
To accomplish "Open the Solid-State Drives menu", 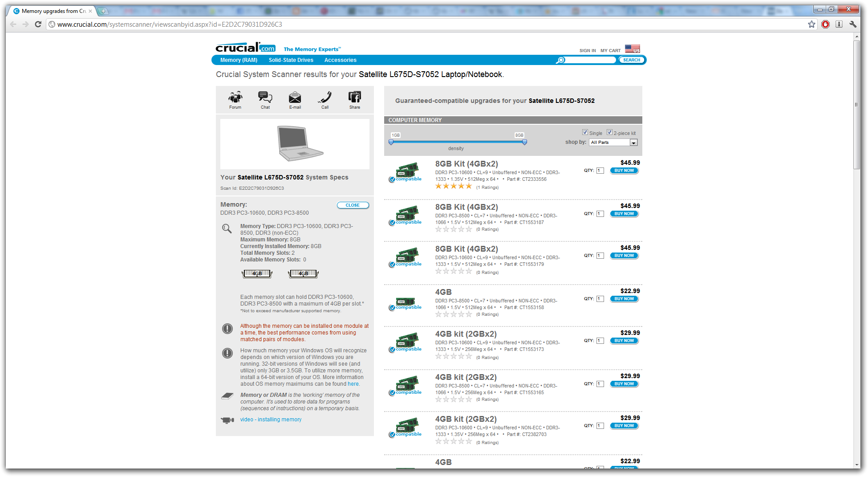I will tap(291, 60).
